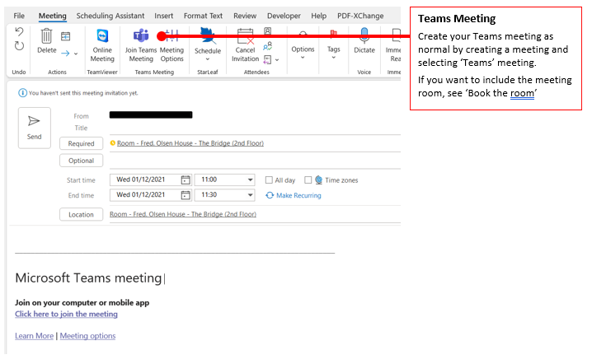Open the Insert ribbon tab

[x=163, y=16]
